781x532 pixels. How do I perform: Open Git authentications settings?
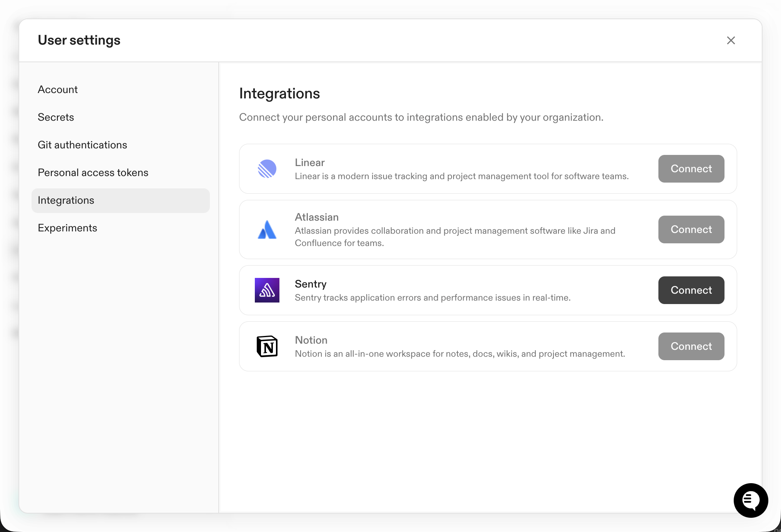click(82, 145)
